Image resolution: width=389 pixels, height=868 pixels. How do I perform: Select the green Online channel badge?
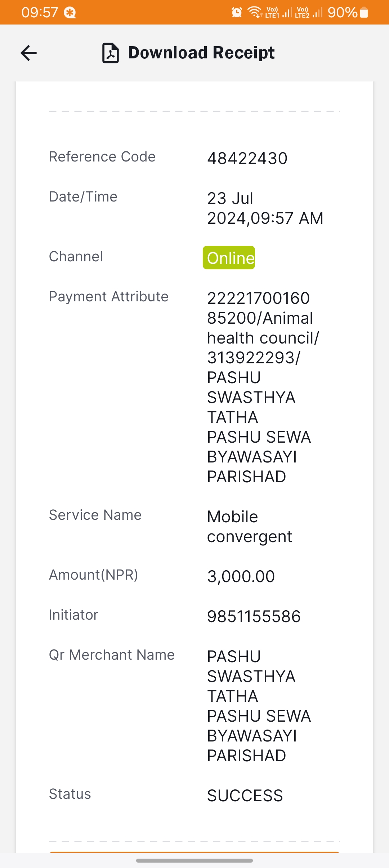coord(229,258)
